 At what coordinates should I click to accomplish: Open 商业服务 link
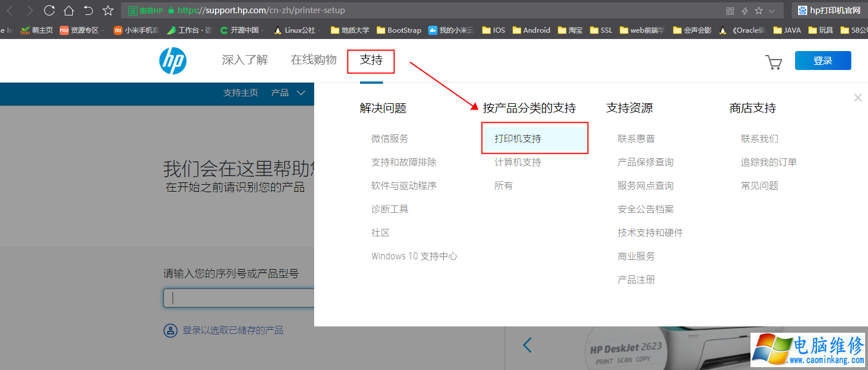[636, 256]
